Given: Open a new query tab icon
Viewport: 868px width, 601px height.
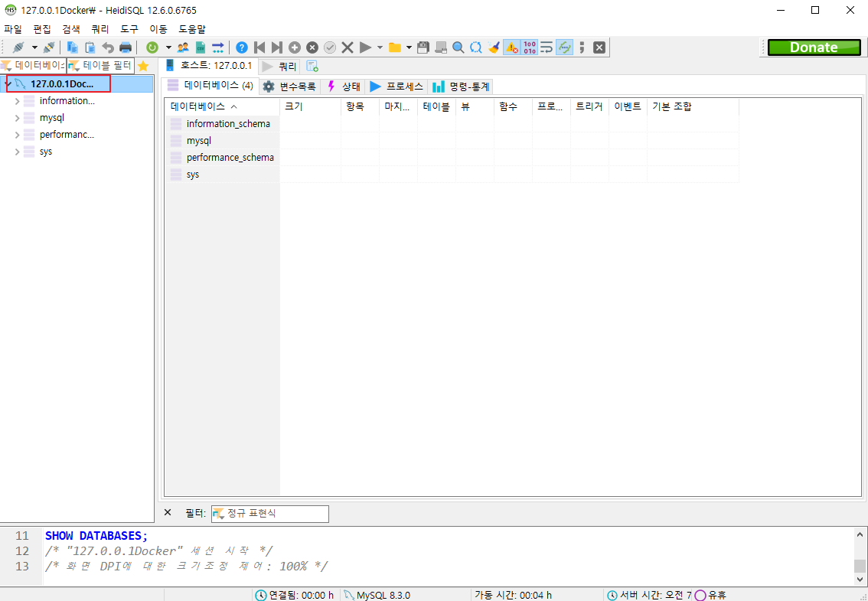Looking at the screenshot, I should coord(312,67).
